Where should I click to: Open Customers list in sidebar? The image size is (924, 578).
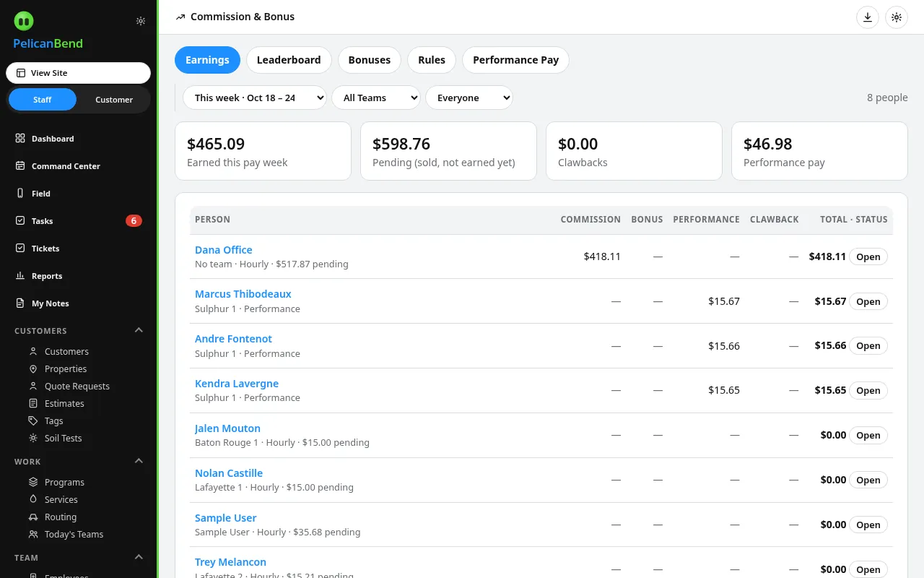click(66, 352)
